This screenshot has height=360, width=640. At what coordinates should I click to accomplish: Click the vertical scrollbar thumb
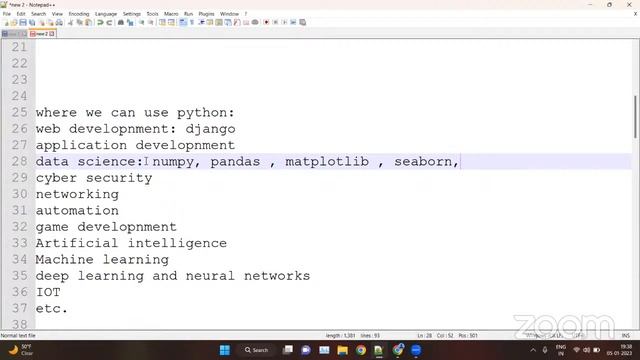[x=635, y=117]
